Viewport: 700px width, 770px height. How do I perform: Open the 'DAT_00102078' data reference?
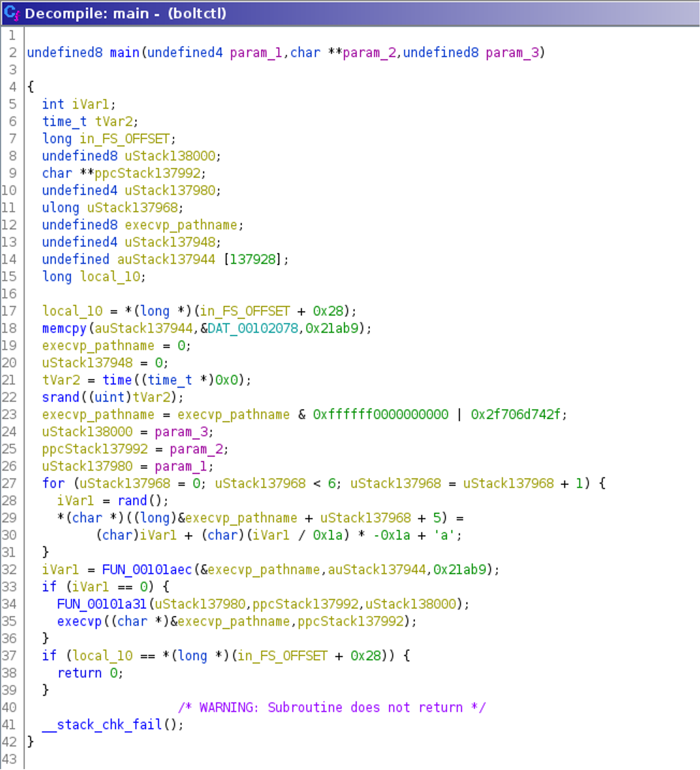[x=253, y=329]
